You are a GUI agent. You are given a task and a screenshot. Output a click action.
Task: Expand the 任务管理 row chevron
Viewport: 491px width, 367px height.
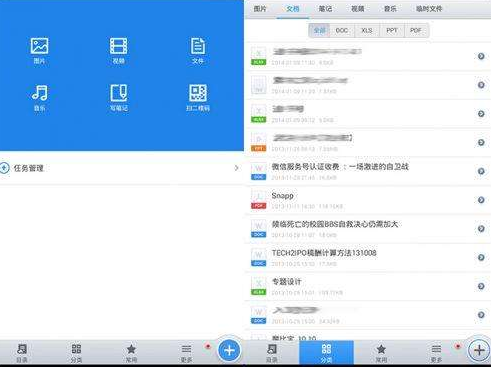236,168
